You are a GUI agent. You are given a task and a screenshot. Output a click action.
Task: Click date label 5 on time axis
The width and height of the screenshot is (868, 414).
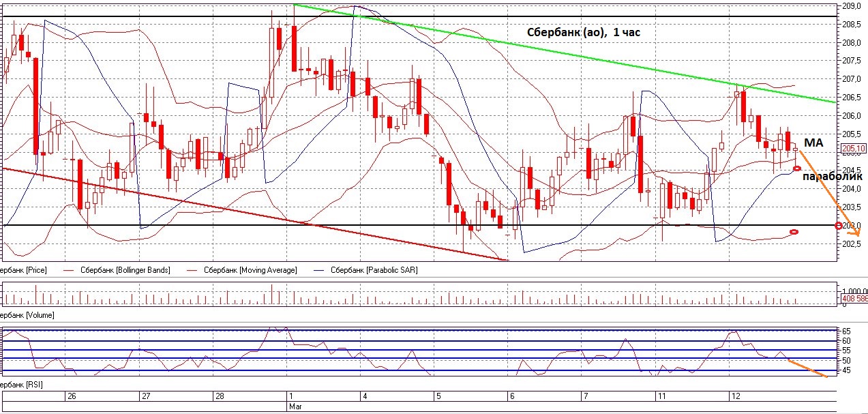(x=438, y=396)
